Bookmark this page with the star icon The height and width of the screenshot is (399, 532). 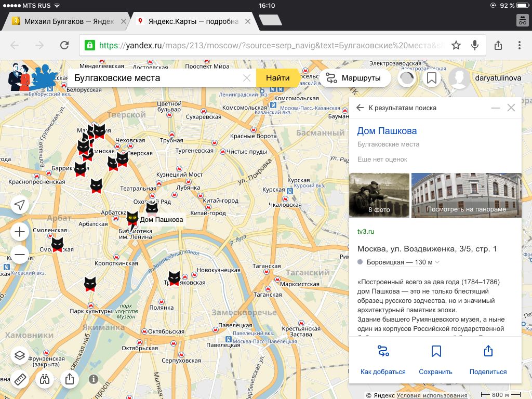point(456,46)
